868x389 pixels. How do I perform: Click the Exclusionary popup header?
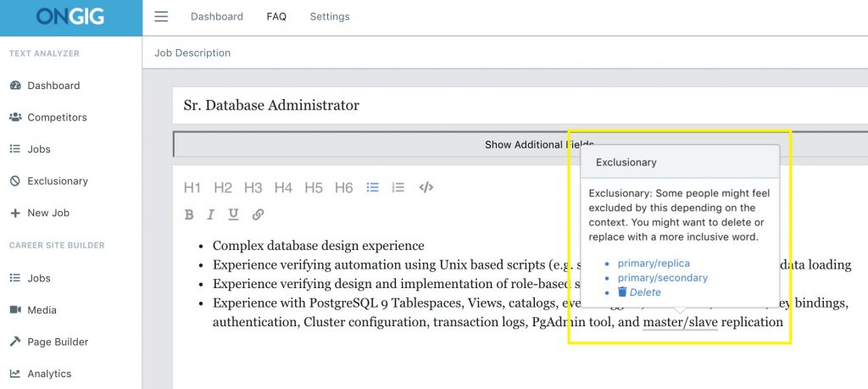click(x=681, y=162)
